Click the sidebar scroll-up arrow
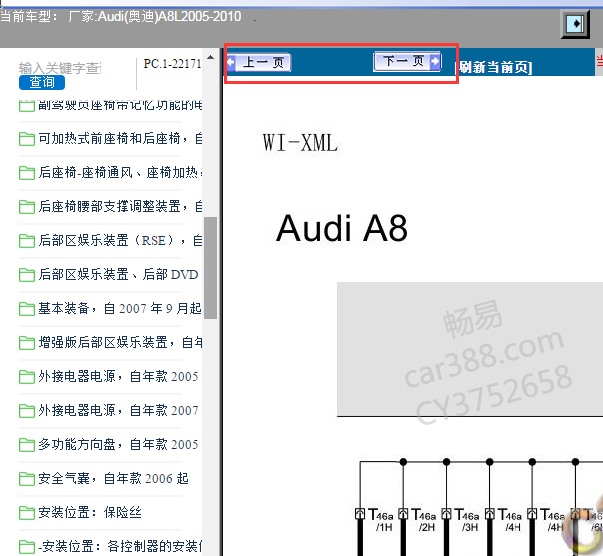Screen dimensions: 603x556 pos(210,58)
